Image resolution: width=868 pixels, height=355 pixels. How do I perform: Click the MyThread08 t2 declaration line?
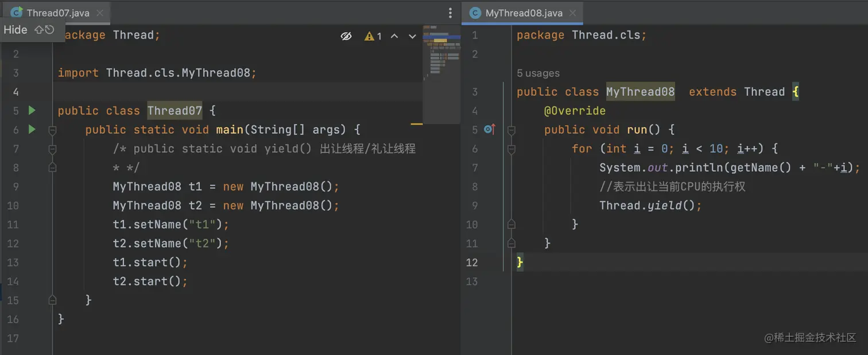pos(226,206)
